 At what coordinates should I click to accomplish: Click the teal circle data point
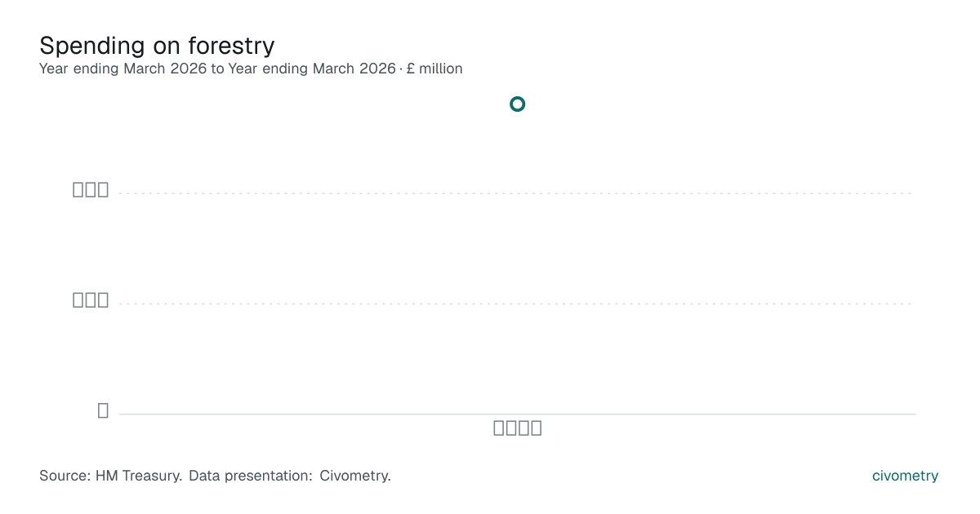click(x=517, y=104)
